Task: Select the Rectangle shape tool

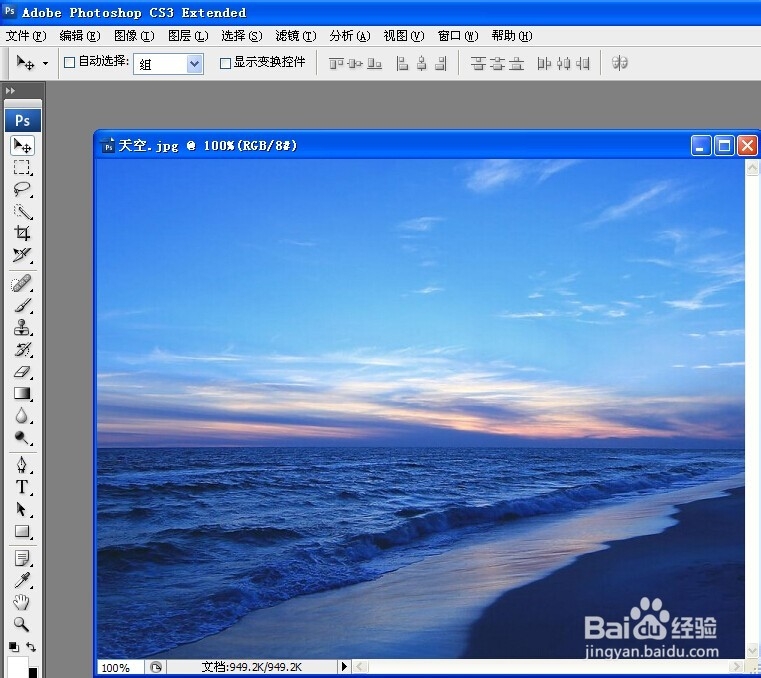Action: pyautogui.click(x=22, y=531)
